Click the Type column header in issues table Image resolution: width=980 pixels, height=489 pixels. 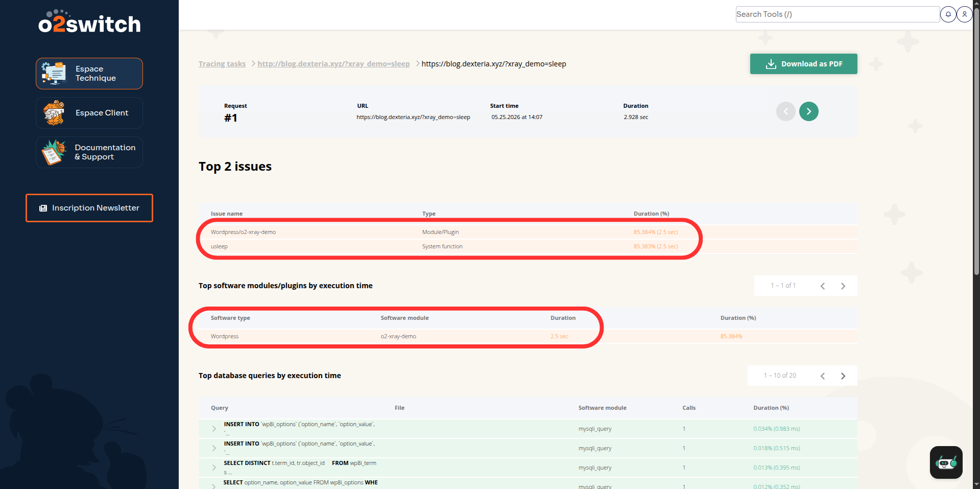click(x=429, y=214)
